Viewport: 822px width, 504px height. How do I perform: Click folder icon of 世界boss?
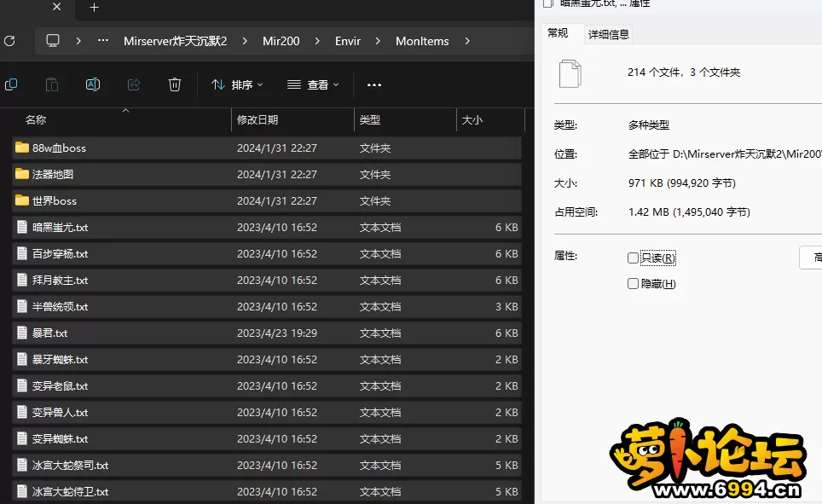[x=22, y=200]
